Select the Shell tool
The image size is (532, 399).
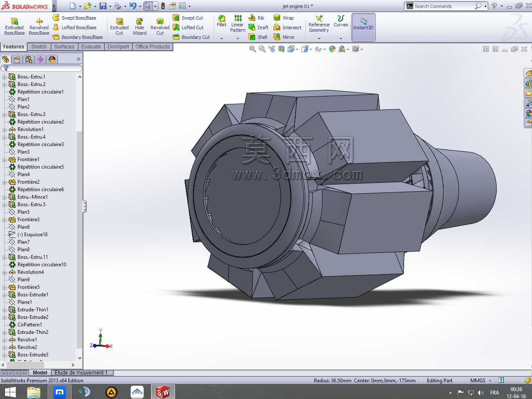tap(258, 37)
